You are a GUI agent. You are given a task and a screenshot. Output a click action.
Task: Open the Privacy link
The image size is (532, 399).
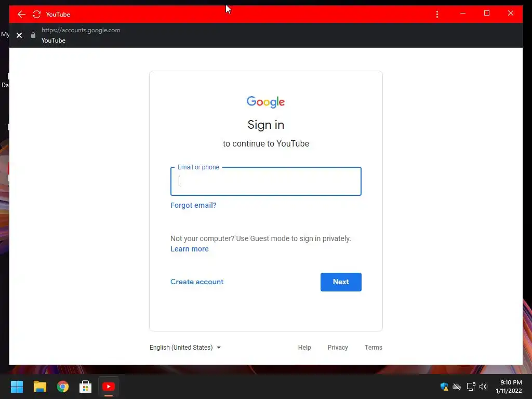point(338,348)
